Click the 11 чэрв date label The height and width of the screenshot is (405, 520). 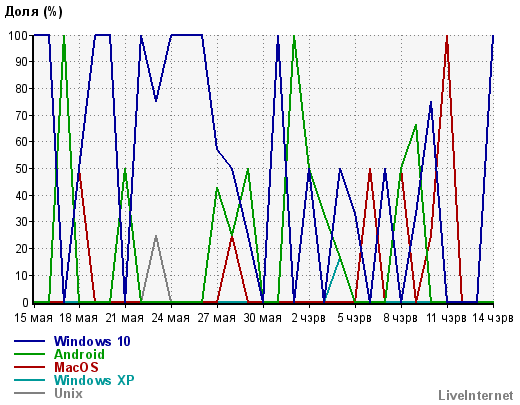[447, 318]
